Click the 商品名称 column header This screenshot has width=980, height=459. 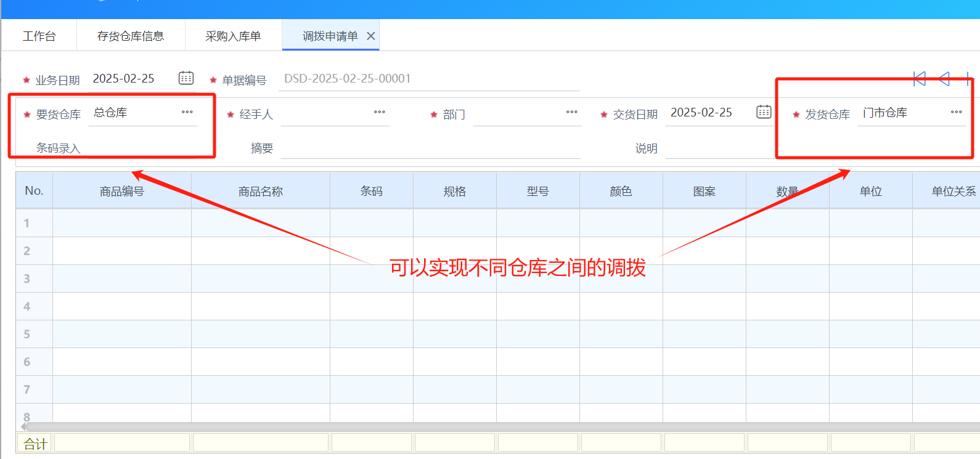(x=261, y=192)
